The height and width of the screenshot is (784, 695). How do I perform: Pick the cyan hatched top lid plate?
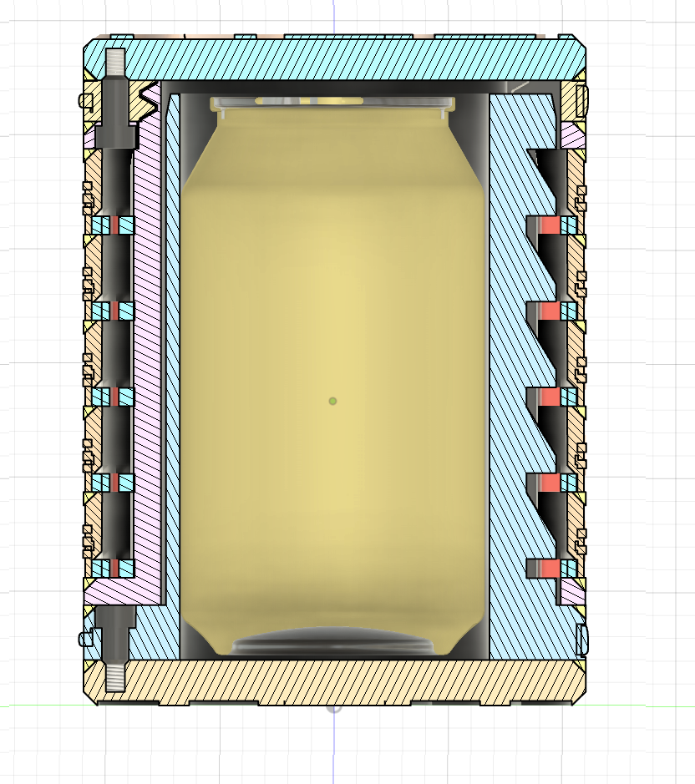334,58
